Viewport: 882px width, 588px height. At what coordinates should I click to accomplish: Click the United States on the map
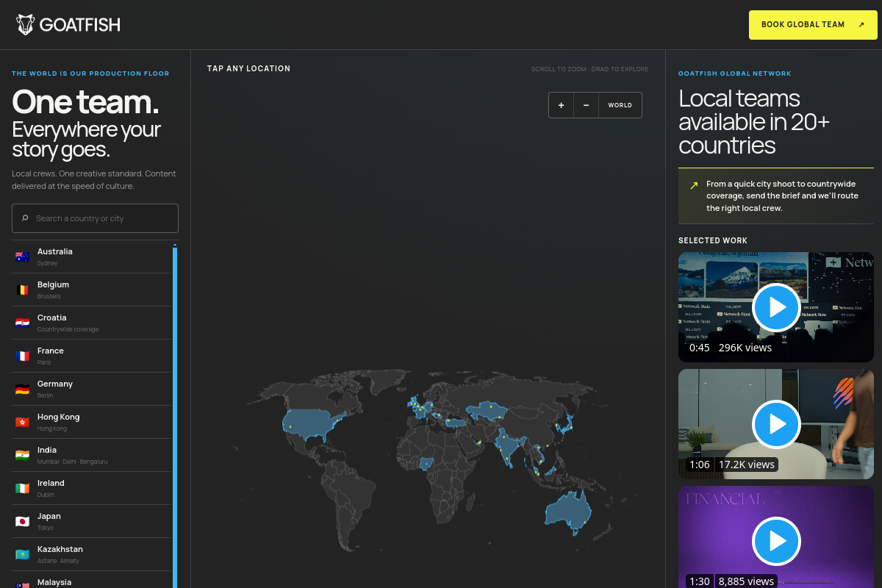coord(310,423)
